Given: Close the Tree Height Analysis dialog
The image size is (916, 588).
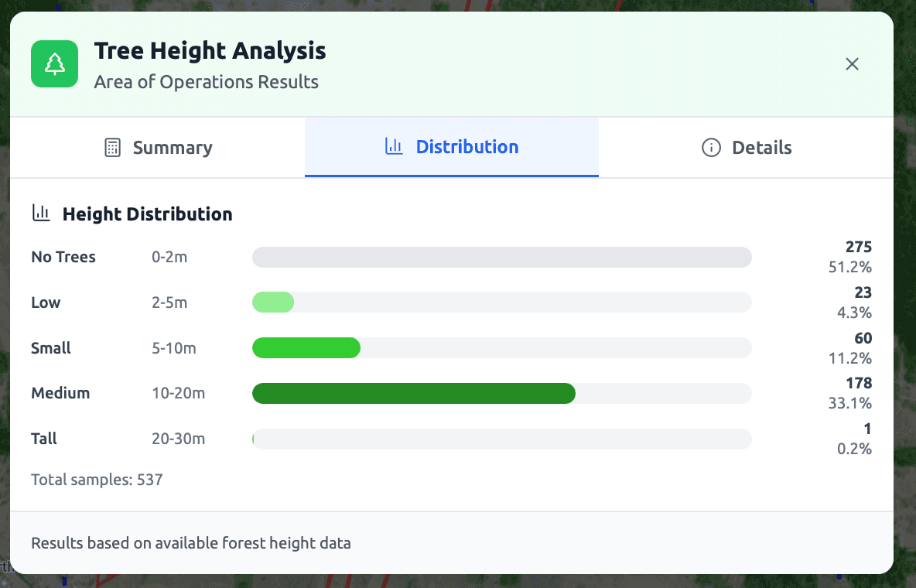Looking at the screenshot, I should pyautogui.click(x=852, y=64).
